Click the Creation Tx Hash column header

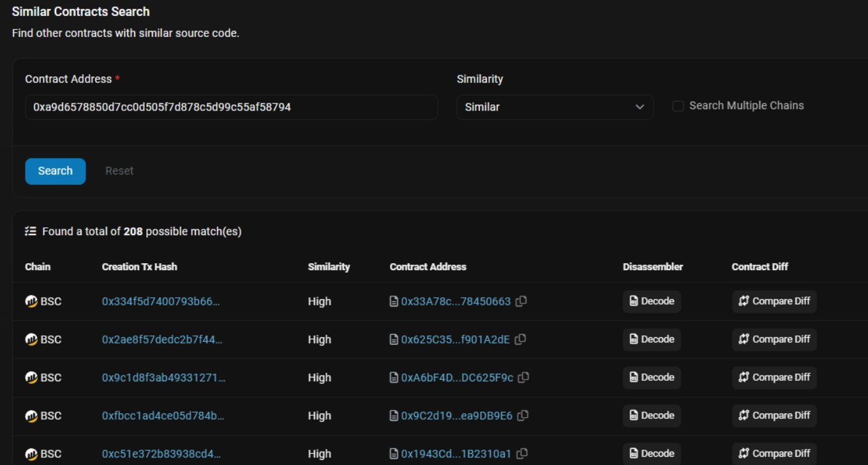pos(140,267)
